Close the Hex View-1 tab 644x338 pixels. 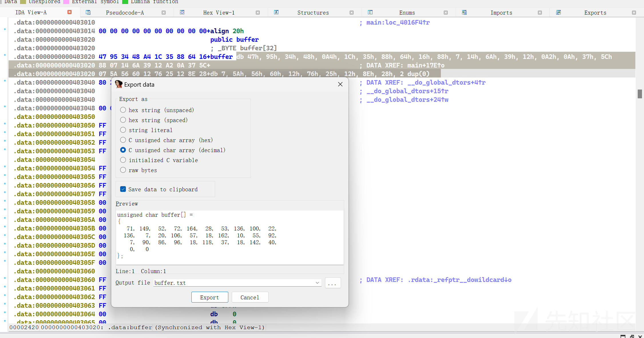(x=258, y=13)
